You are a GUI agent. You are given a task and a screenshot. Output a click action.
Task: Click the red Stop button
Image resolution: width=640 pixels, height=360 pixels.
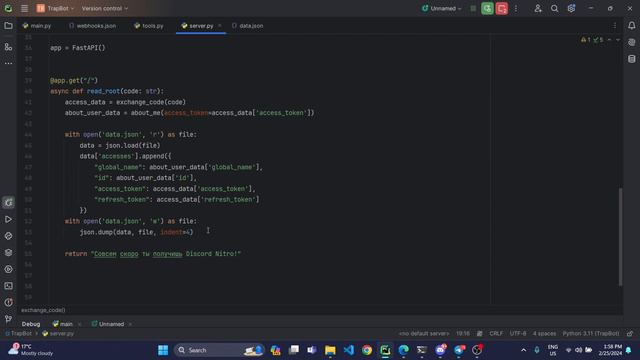click(x=502, y=8)
